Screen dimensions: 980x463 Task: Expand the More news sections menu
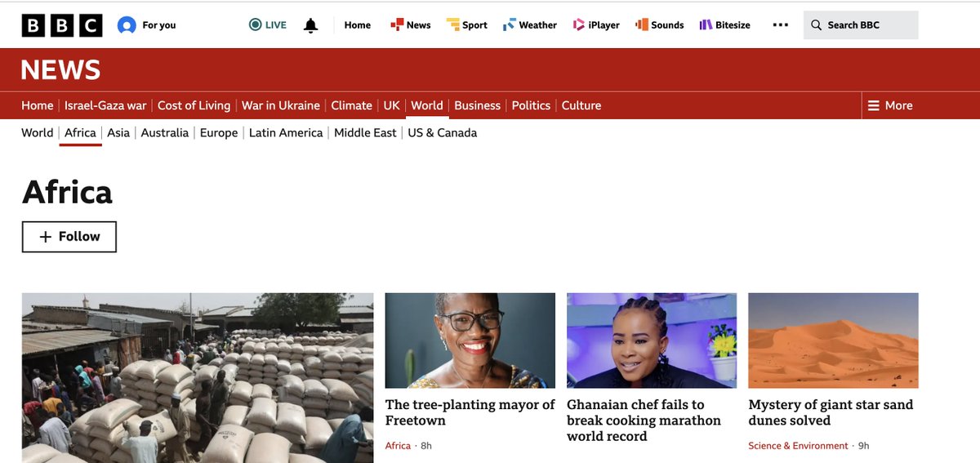[x=890, y=105]
